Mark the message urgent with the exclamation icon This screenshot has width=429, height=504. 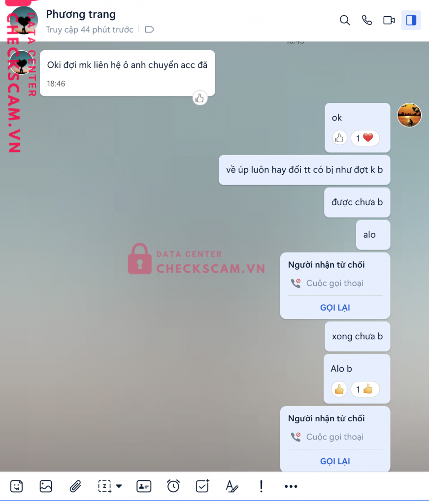coord(261,486)
